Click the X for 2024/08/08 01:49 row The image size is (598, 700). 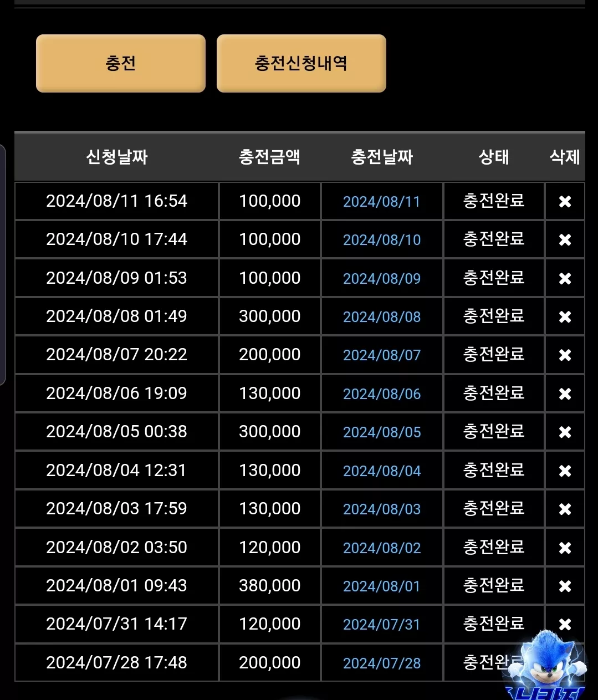tap(565, 316)
